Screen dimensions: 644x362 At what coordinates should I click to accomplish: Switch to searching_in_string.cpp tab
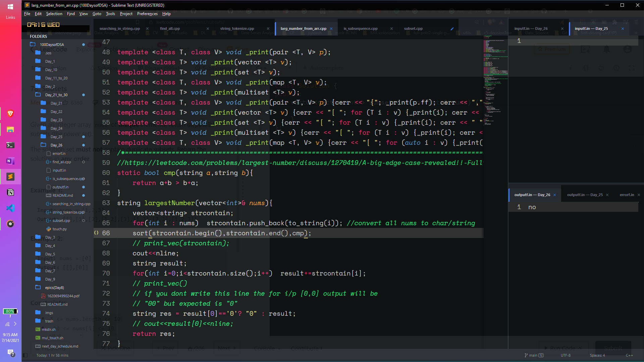coord(120,28)
